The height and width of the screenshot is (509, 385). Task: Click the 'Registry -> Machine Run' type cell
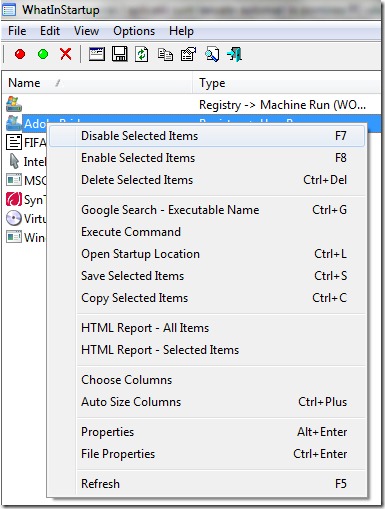[282, 105]
